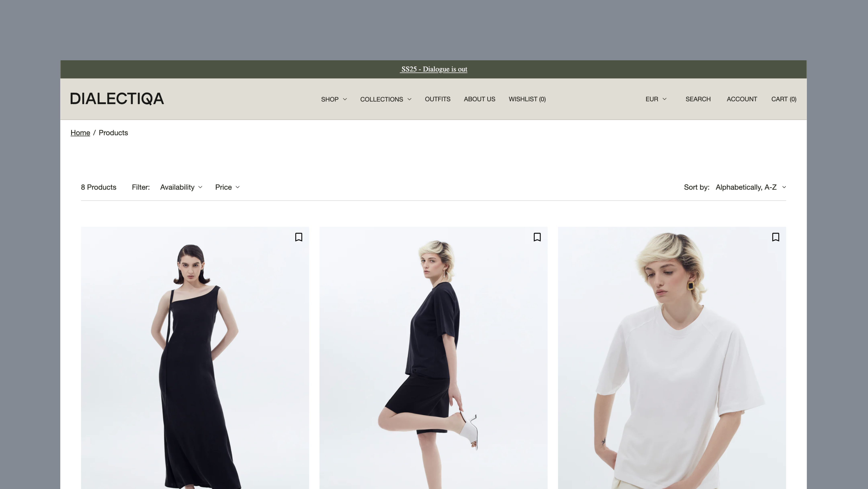Screen dimensions: 868x489
Task: Expand the SHOP menu
Action: (x=334, y=99)
